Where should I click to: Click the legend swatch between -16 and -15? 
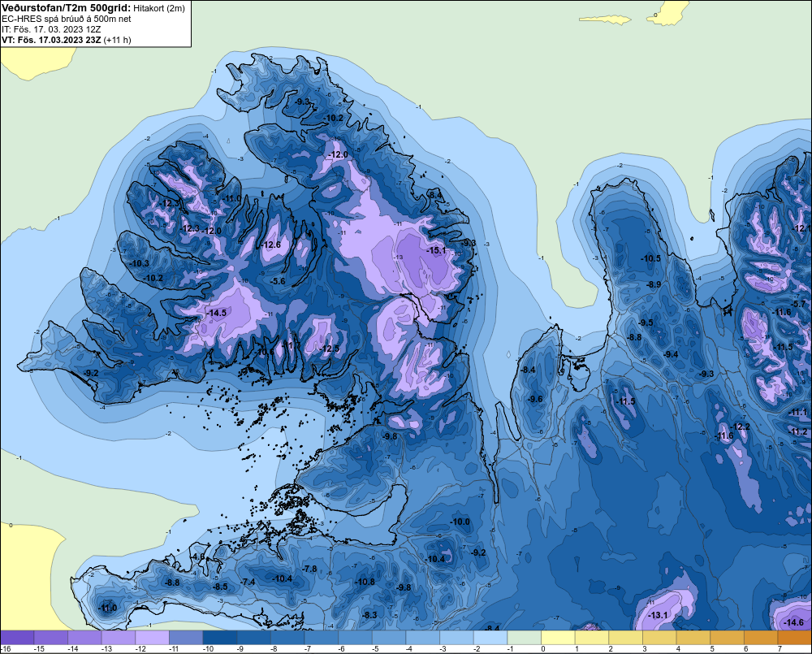coord(17,638)
